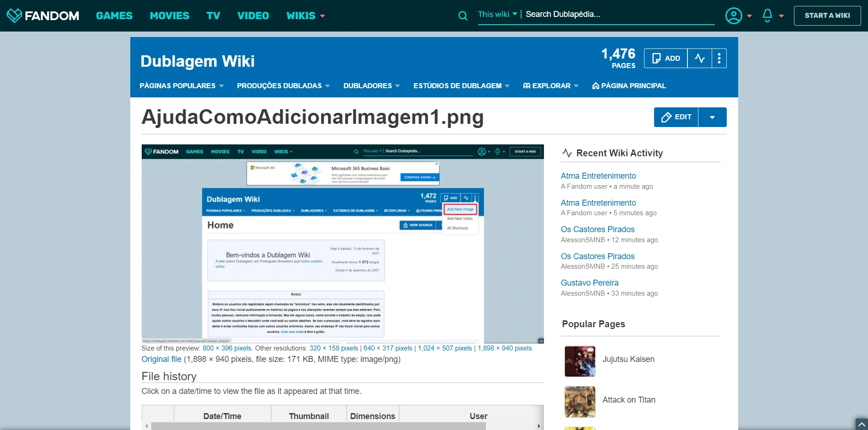Viewport: 868px width, 430px height.
Task: Open the Jujutsu Kaisen popular page
Action: click(x=628, y=359)
